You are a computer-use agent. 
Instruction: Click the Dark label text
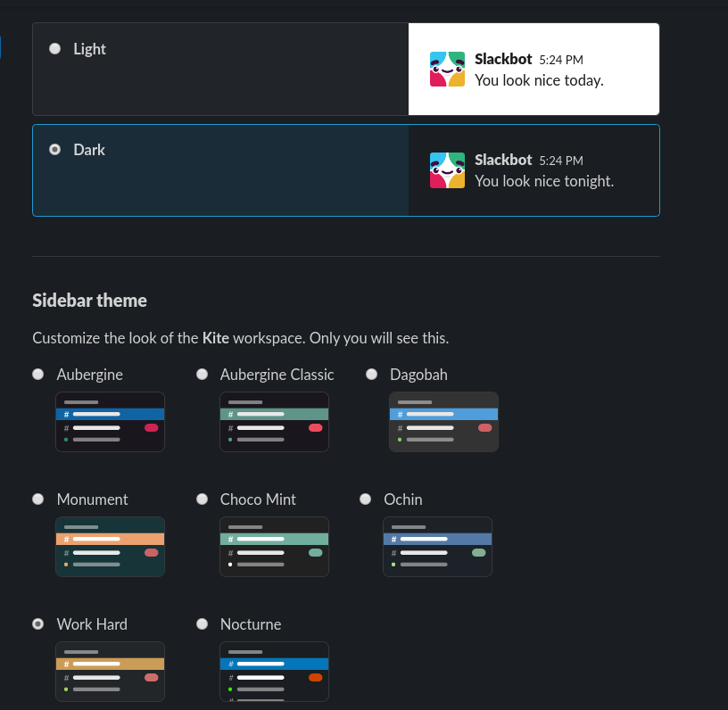89,150
